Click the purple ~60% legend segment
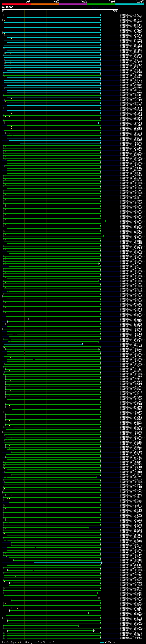Screen dimensions: 146x644 (x=73, y=4)
